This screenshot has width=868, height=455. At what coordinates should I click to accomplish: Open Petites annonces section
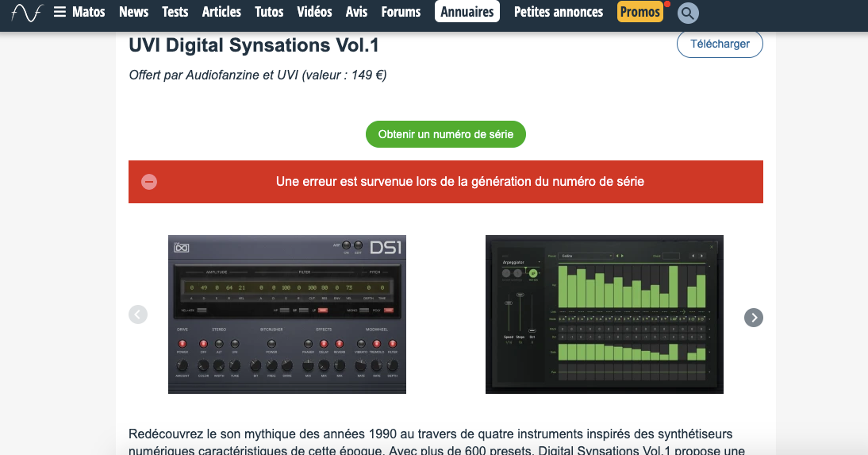pyautogui.click(x=559, y=12)
